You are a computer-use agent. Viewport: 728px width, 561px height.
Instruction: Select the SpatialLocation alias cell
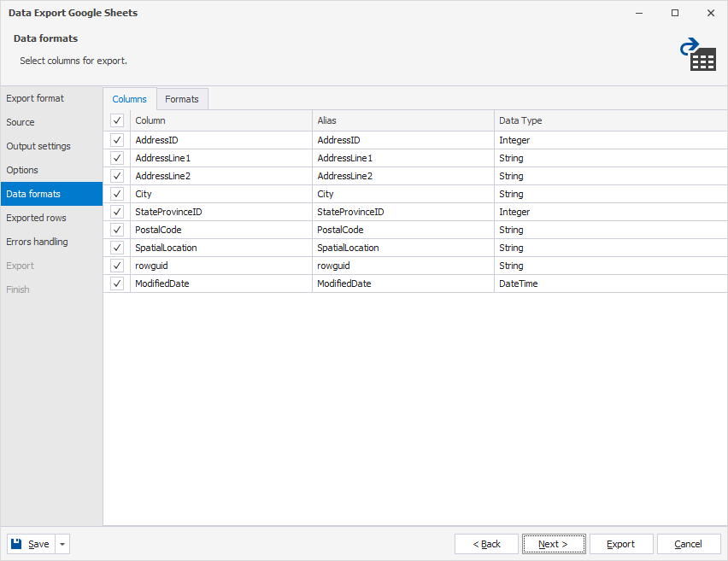(x=403, y=248)
